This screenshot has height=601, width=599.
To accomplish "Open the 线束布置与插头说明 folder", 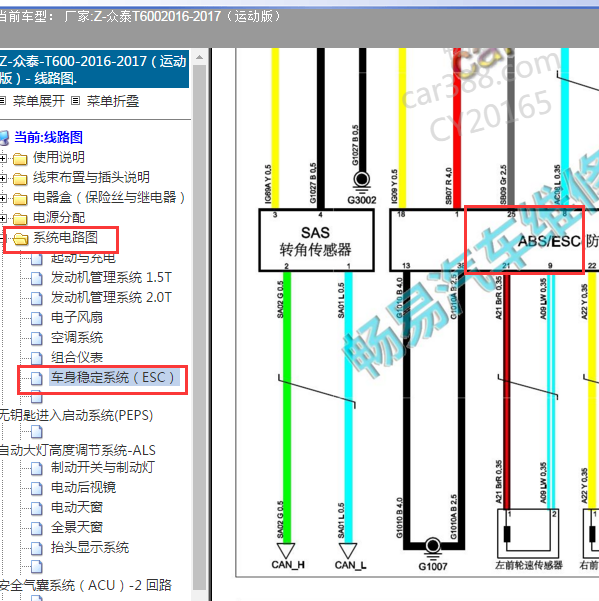I will pos(91,177).
